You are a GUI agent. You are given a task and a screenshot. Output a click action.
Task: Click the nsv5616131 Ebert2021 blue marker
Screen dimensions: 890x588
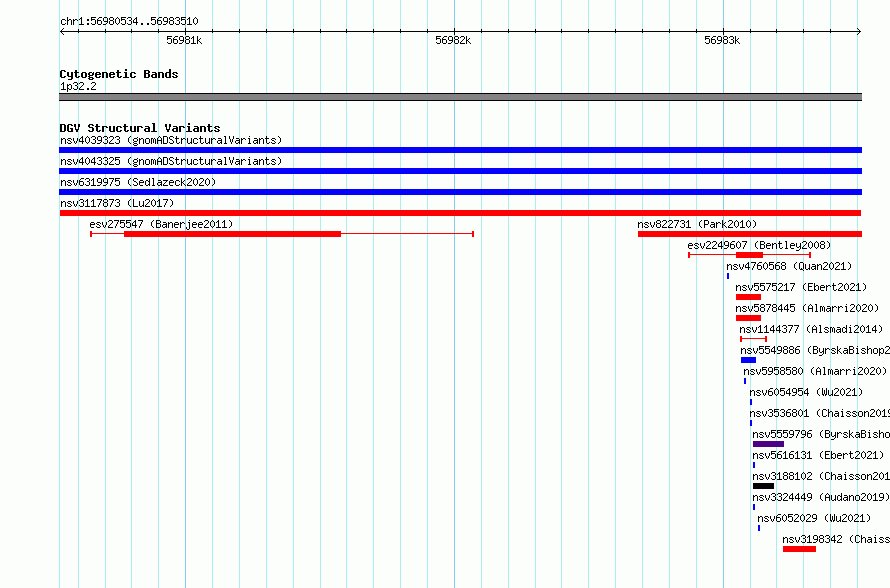(x=754, y=465)
